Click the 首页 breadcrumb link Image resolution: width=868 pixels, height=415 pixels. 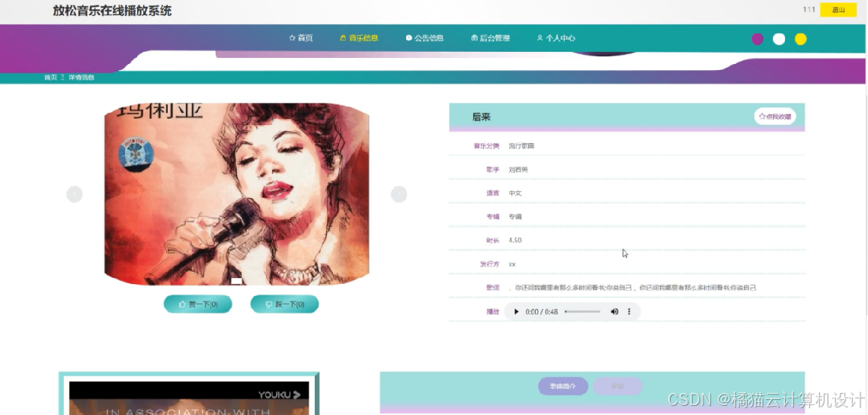50,78
